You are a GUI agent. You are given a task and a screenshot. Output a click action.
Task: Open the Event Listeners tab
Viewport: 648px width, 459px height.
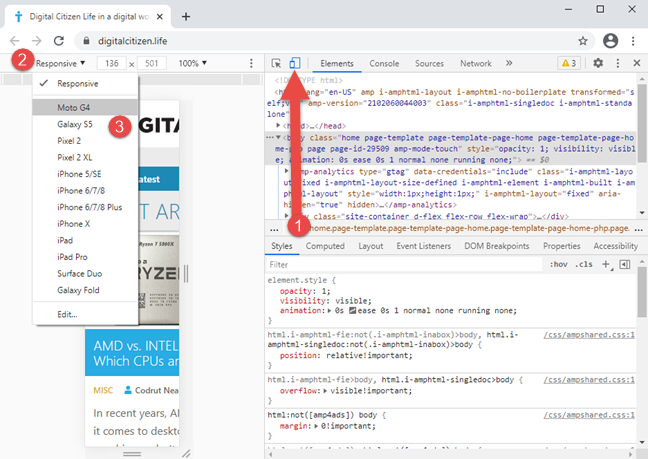pyautogui.click(x=424, y=246)
